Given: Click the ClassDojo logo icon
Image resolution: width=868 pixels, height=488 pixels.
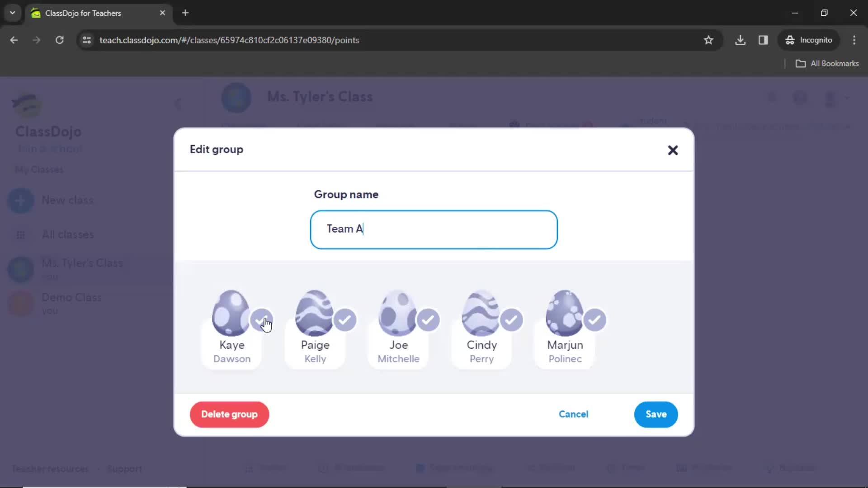Looking at the screenshot, I should click(26, 105).
